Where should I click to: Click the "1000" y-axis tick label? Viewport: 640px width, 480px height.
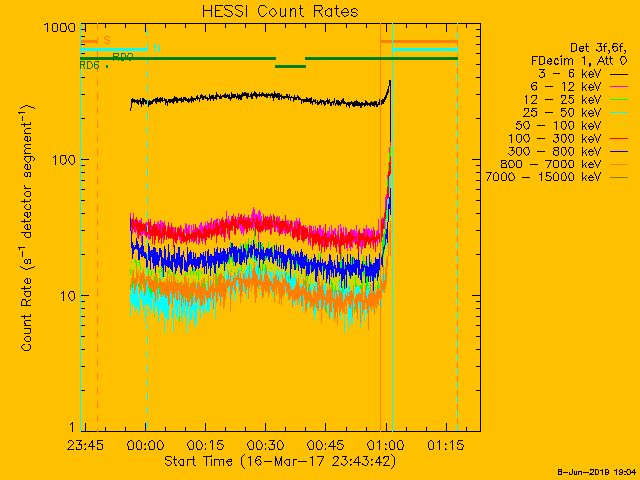[60, 28]
